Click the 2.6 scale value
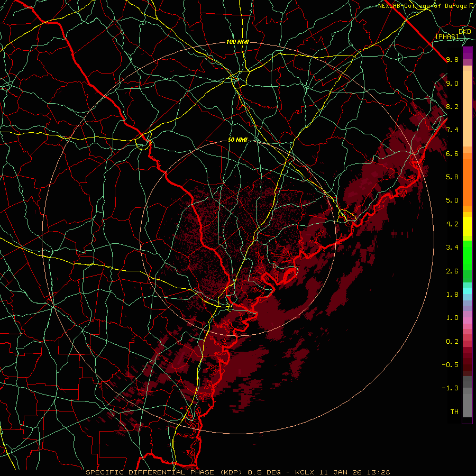Screen dimensions: 476x476 point(452,271)
